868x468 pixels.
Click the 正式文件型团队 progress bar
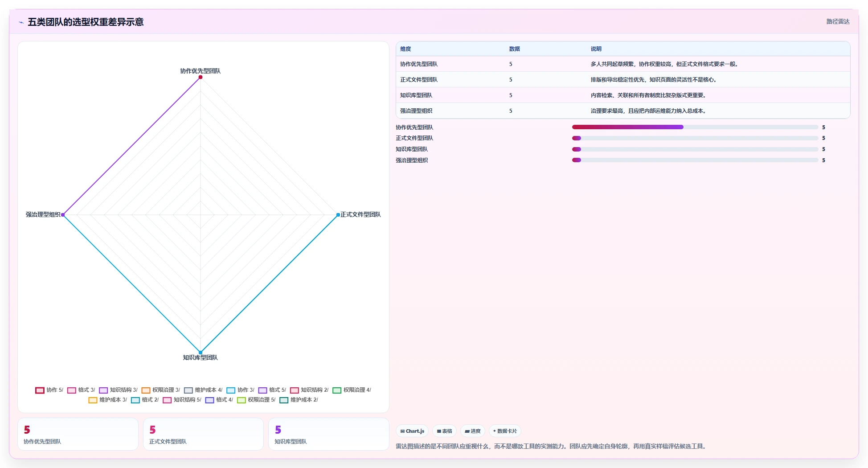(x=695, y=138)
